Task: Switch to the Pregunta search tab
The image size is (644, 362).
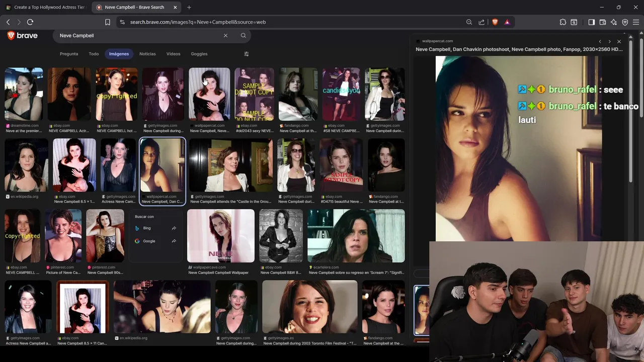Action: [x=69, y=54]
